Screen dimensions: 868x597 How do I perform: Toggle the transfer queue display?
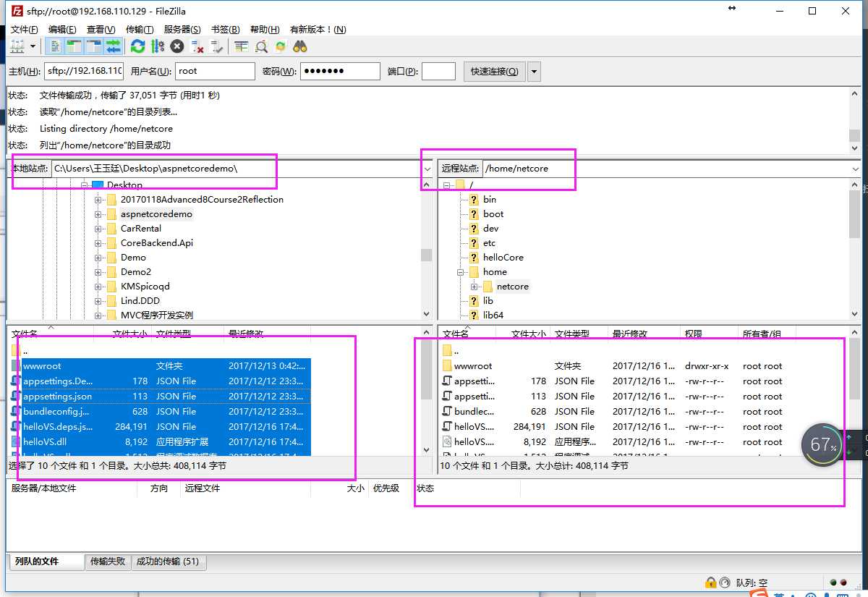[114, 46]
